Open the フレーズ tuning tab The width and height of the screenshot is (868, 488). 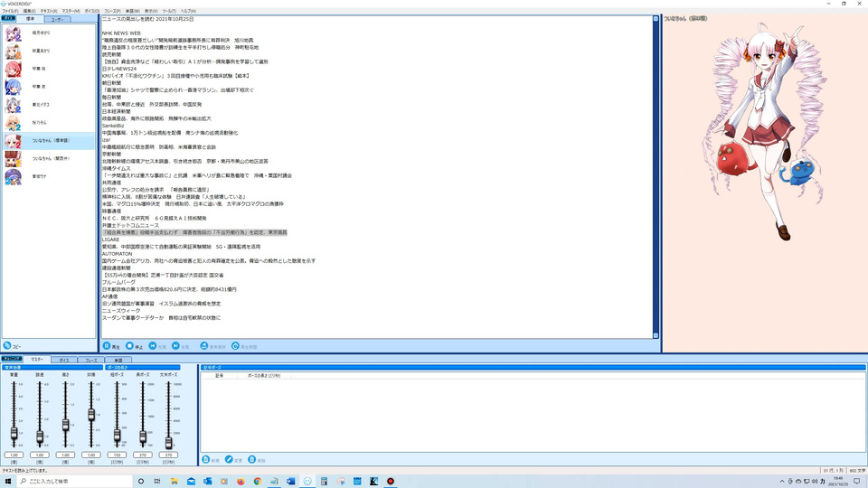tap(90, 361)
